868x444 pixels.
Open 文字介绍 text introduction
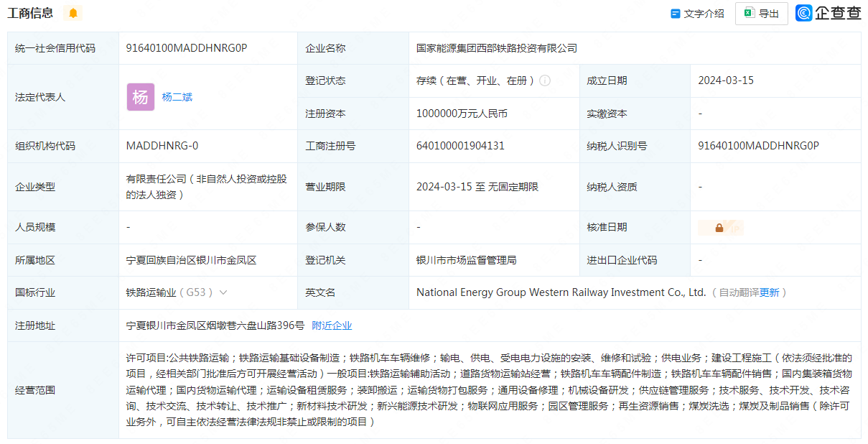(697, 14)
